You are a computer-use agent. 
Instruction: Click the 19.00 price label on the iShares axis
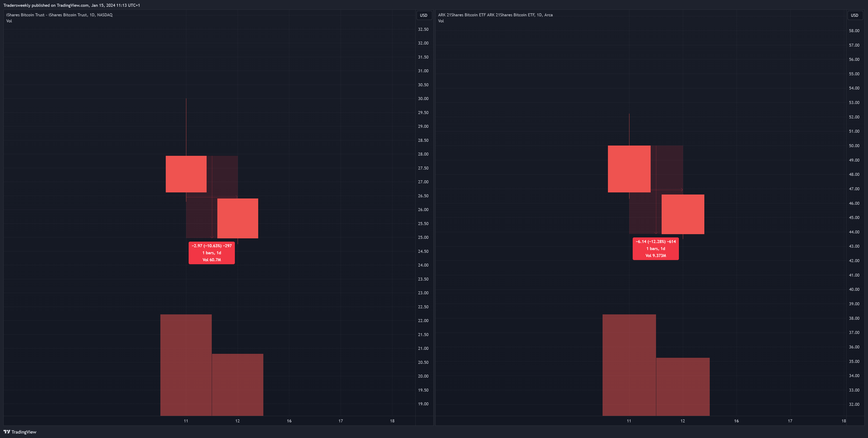click(x=423, y=404)
